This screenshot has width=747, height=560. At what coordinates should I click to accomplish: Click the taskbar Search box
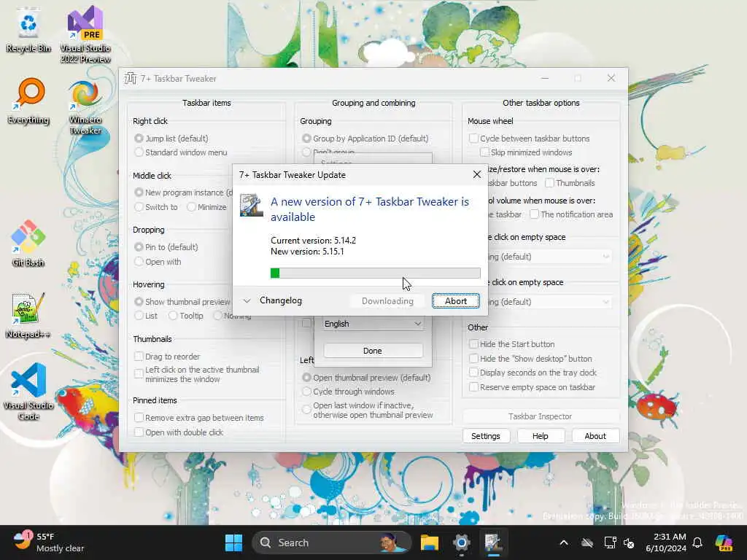click(332, 542)
